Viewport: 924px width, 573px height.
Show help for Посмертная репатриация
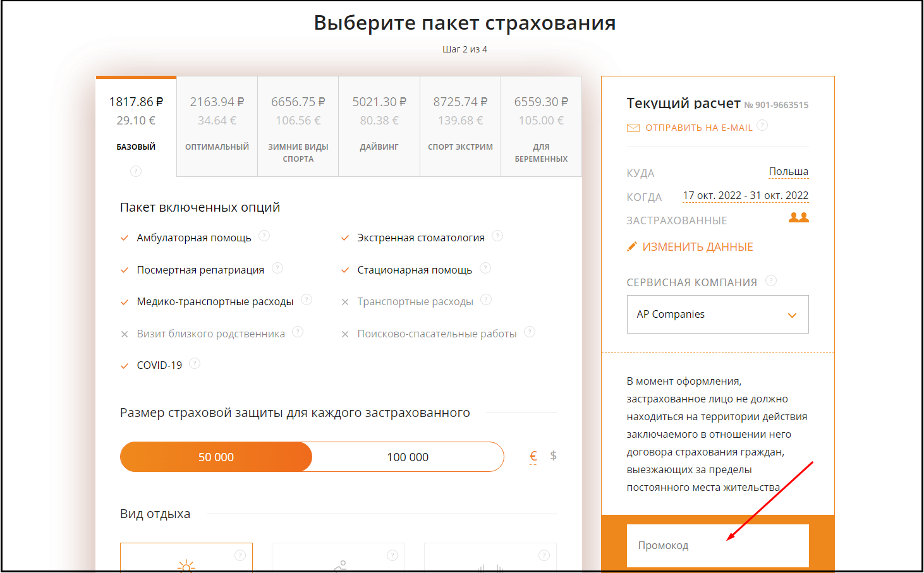pyautogui.click(x=277, y=268)
